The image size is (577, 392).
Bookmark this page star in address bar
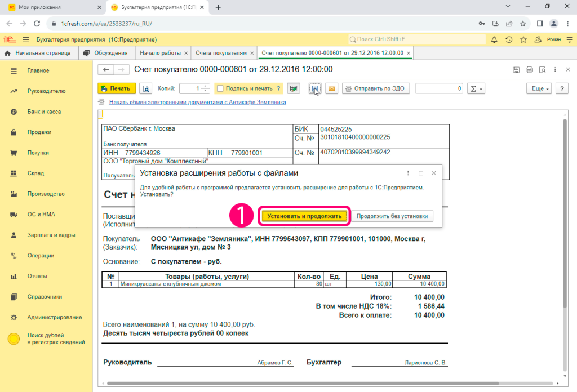click(523, 24)
